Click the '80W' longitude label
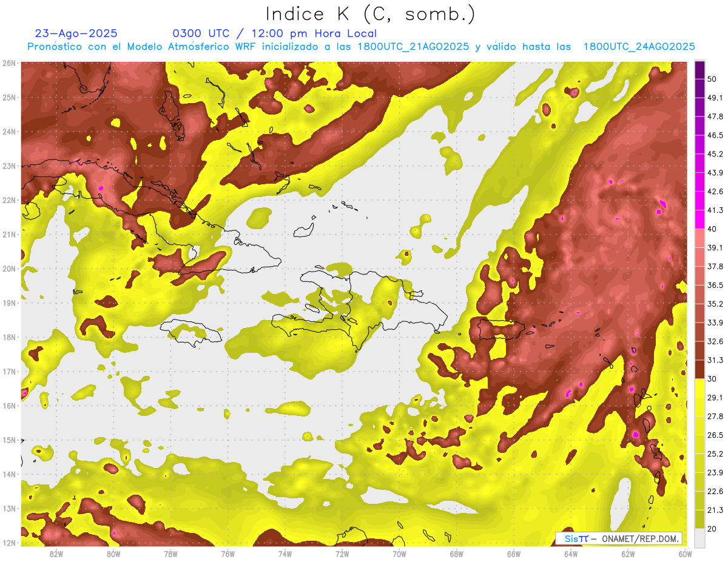The height and width of the screenshot is (562, 728). pos(113,554)
